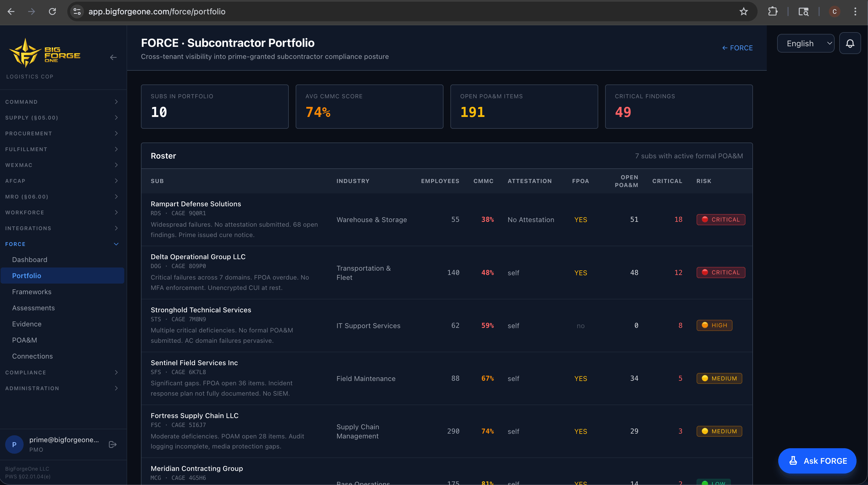Open the browser extensions puzzle icon

pos(773,11)
